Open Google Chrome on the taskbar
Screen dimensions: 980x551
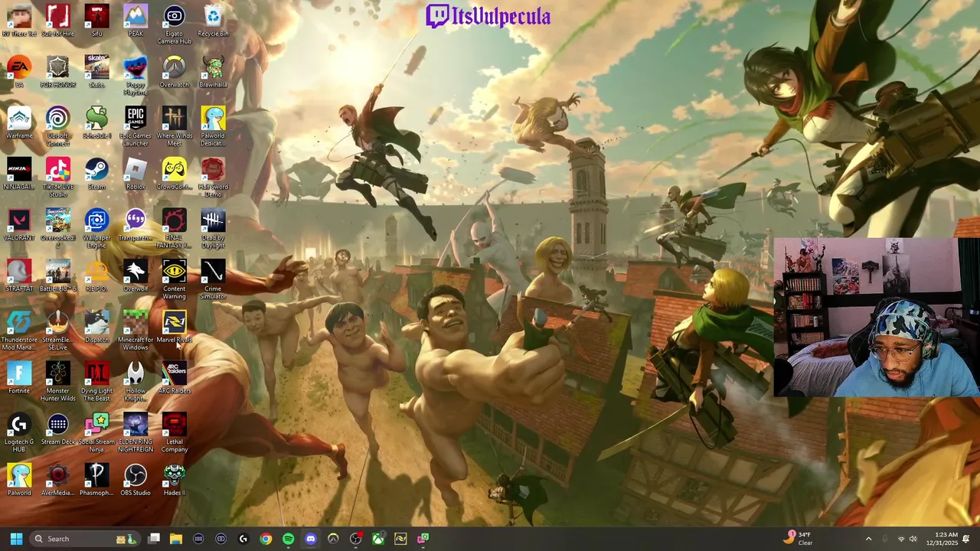click(266, 539)
